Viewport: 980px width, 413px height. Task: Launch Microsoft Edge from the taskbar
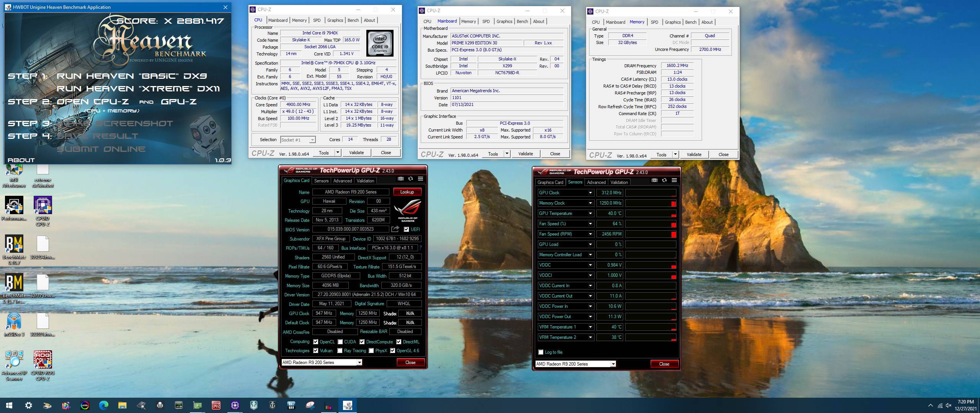tap(103, 405)
